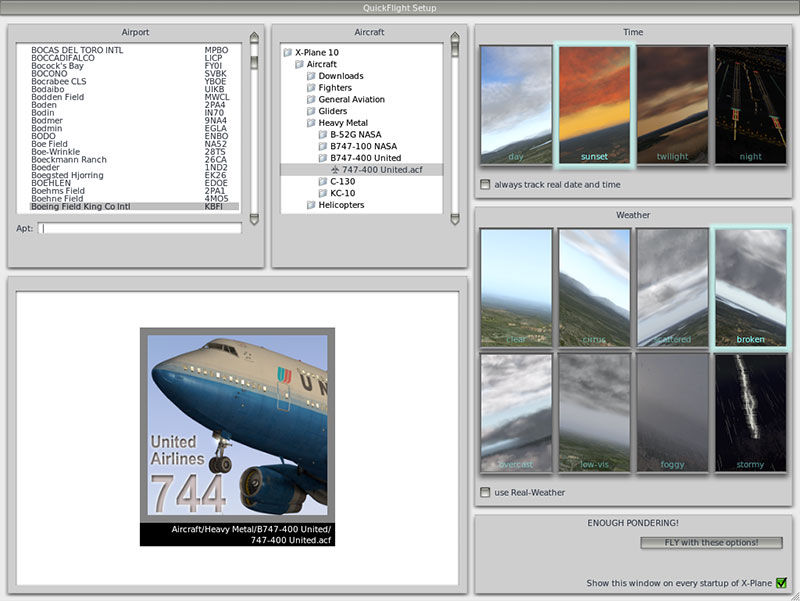
Task: Select Boehne Field airport row
Action: [135, 199]
